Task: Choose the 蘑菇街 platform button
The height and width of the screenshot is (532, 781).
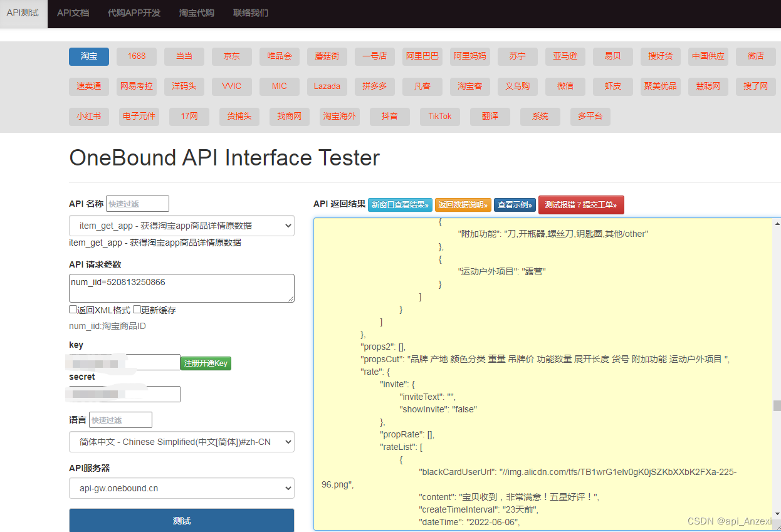Action: pyautogui.click(x=327, y=56)
